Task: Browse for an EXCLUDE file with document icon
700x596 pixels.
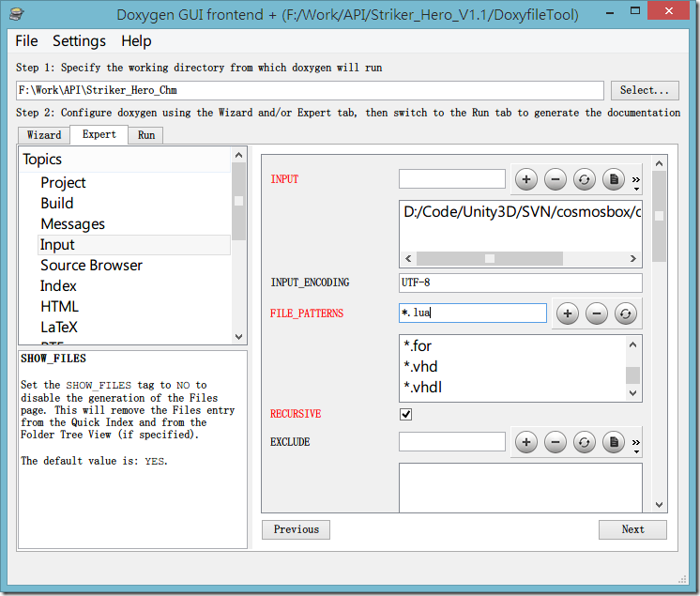Action: [x=614, y=442]
